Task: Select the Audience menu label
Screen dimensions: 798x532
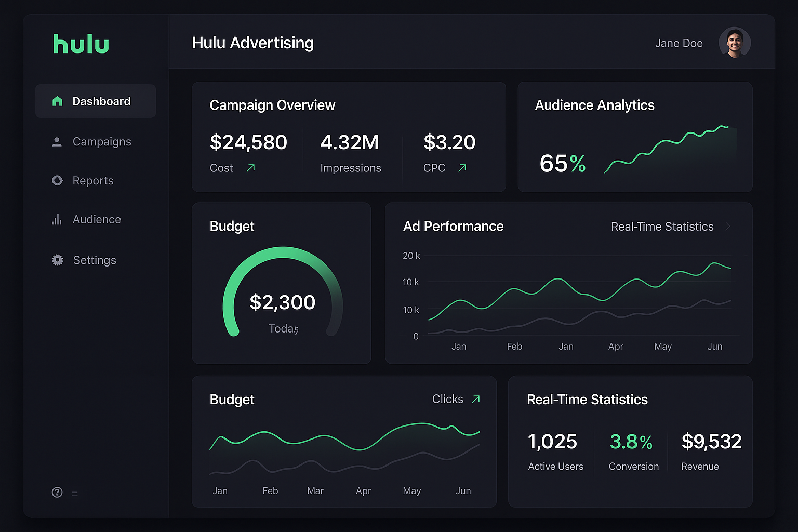Action: click(x=97, y=220)
